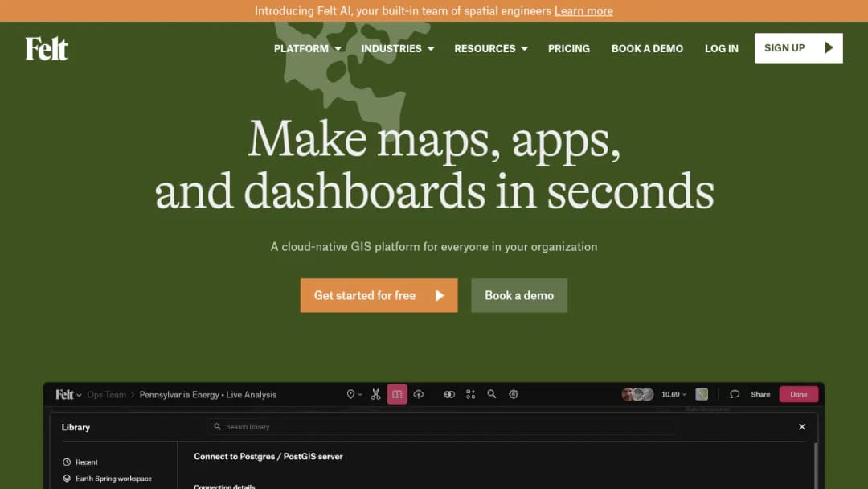Click the overlapping-circles icon in map toolbar
This screenshot has height=489, width=868.
(449, 394)
